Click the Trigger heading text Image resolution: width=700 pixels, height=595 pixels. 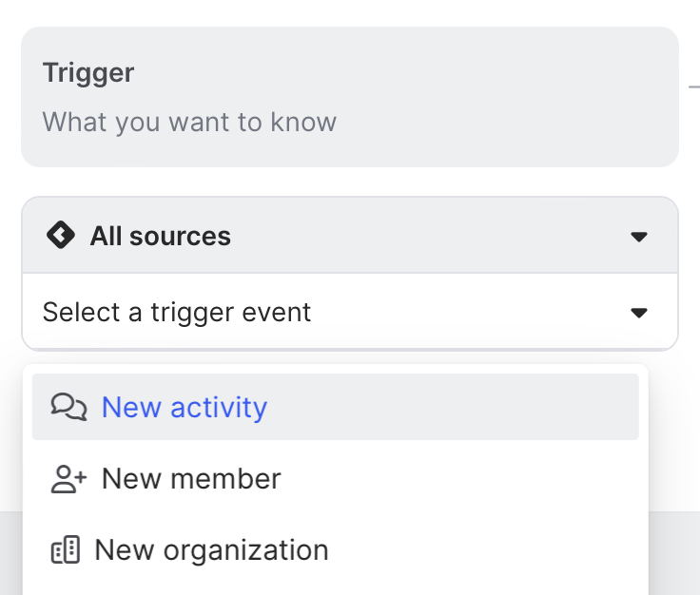click(88, 73)
